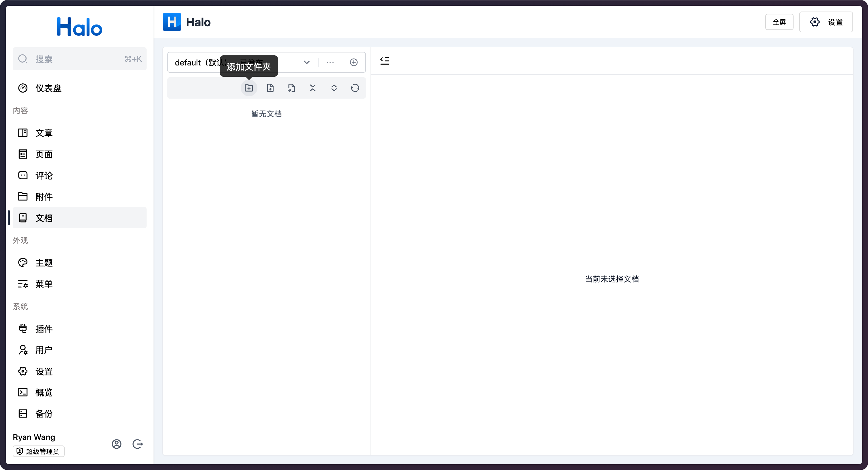Click the add folder icon
This screenshot has height=470, width=868.
pos(249,88)
